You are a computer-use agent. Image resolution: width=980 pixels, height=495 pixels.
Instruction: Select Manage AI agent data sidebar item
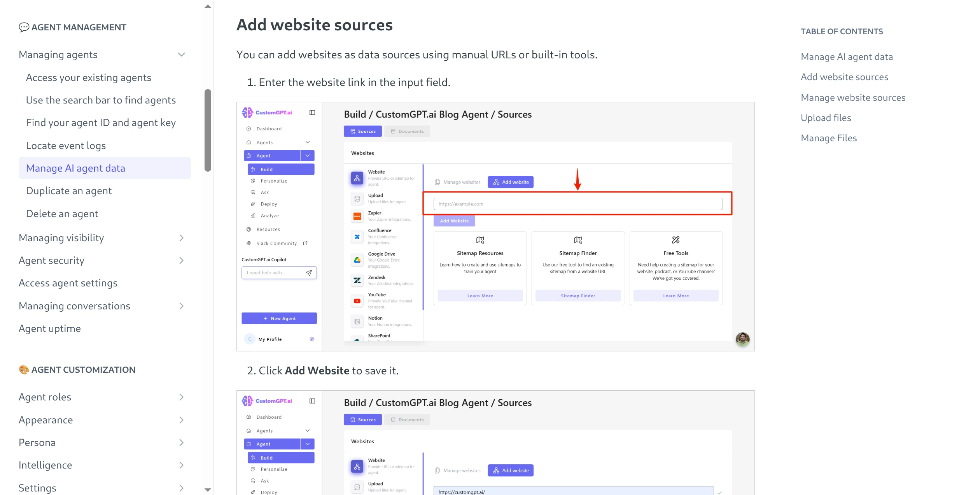click(x=105, y=168)
